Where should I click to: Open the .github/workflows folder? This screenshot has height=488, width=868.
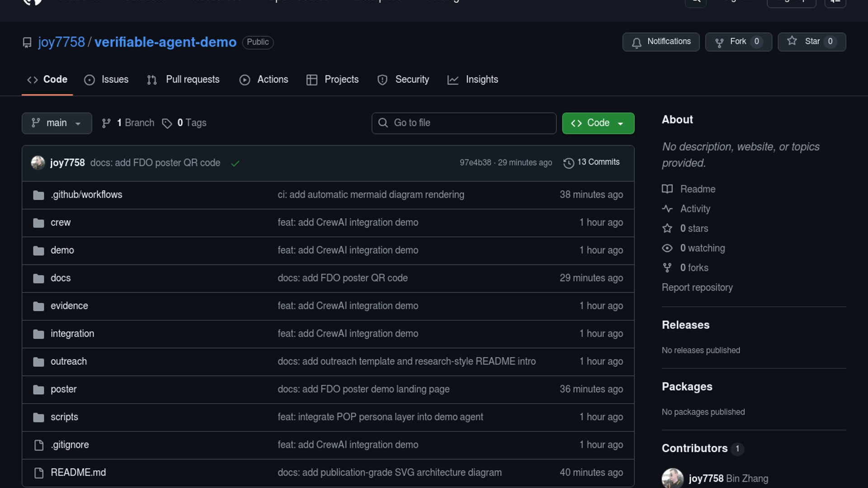pos(86,195)
